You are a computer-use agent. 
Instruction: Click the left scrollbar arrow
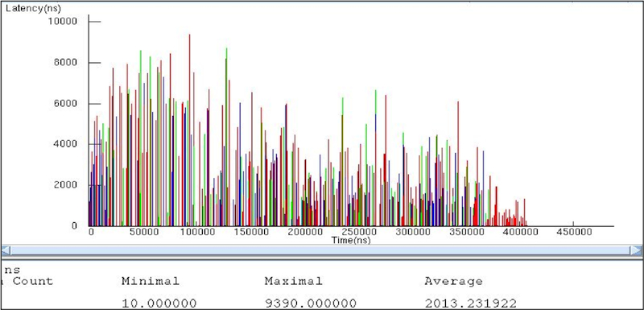coord(6,250)
